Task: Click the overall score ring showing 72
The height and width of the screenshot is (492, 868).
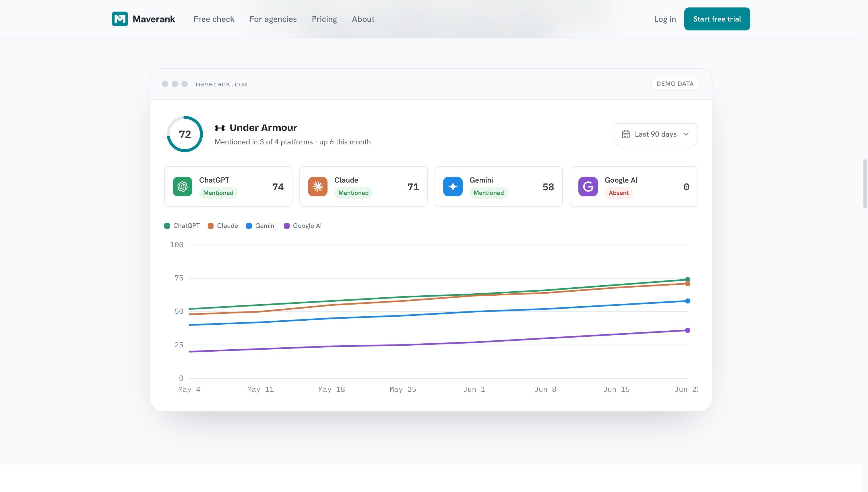Action: pos(185,134)
